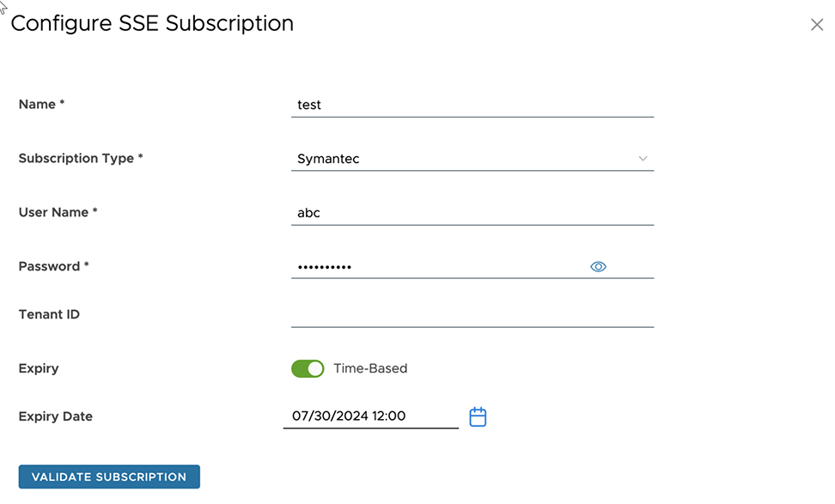Click the Validate Subscription button
This screenshot has width=835, height=504.
pyautogui.click(x=109, y=477)
